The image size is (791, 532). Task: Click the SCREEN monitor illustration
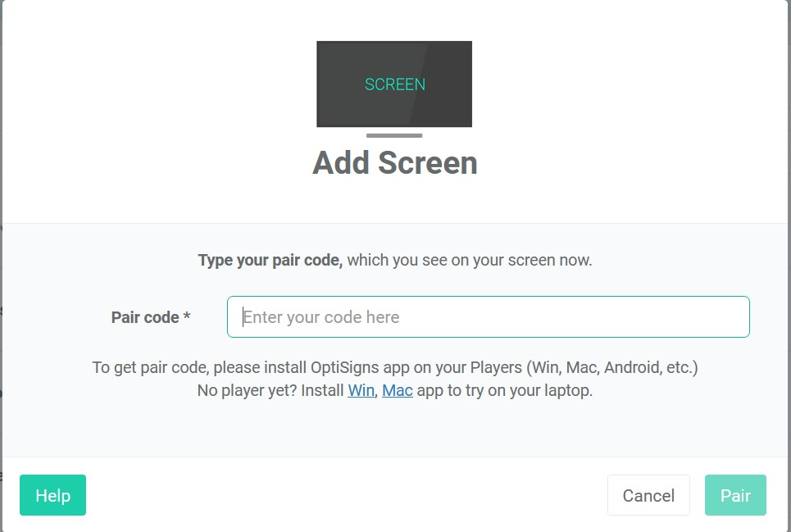[x=394, y=89]
